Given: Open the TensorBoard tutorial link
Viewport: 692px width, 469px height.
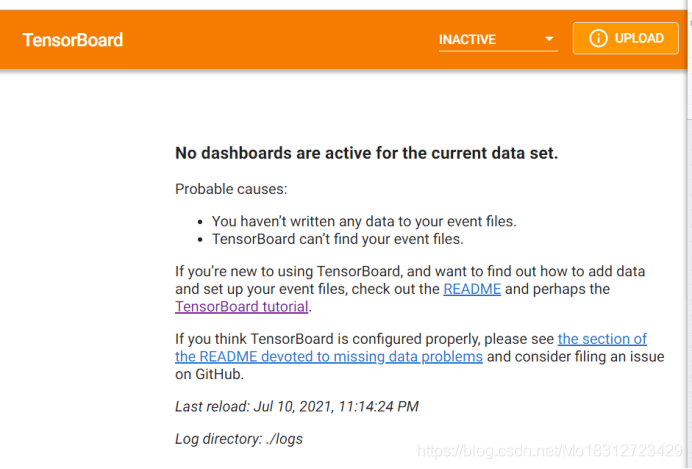Looking at the screenshot, I should coord(241,307).
